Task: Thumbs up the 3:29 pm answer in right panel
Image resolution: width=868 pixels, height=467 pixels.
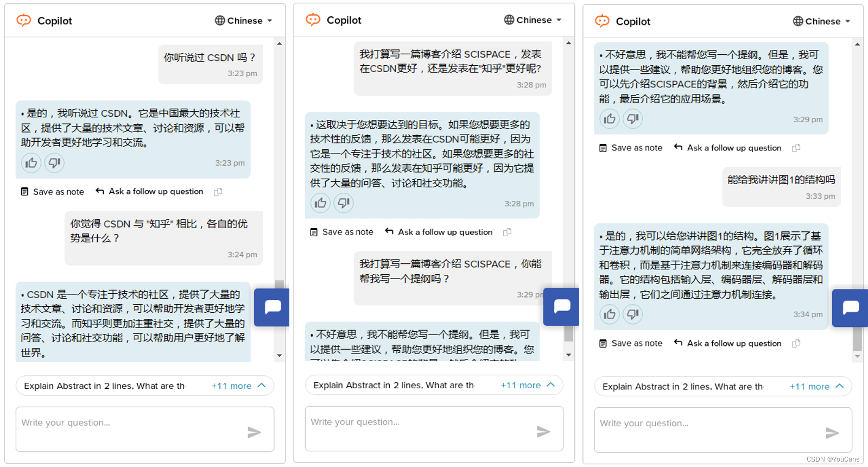Action: [610, 119]
